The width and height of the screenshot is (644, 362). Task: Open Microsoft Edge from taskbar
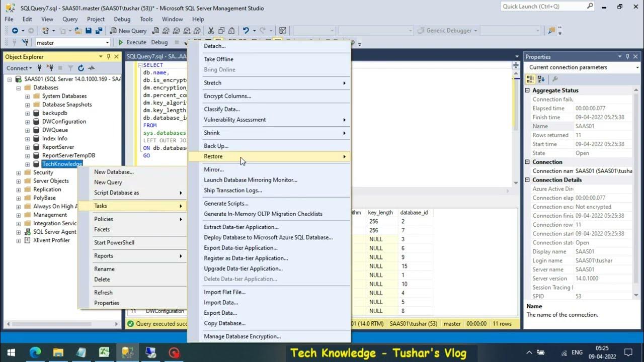pyautogui.click(x=35, y=352)
